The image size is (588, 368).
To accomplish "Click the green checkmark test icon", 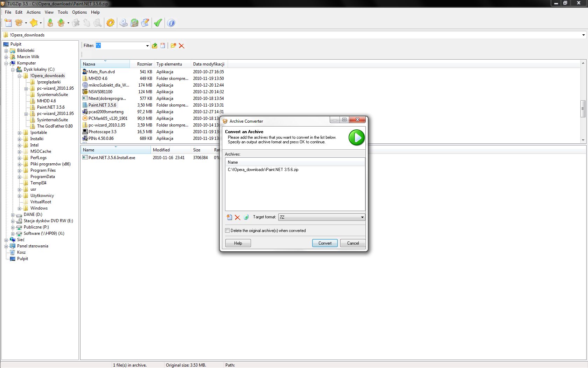I will pyautogui.click(x=158, y=23).
